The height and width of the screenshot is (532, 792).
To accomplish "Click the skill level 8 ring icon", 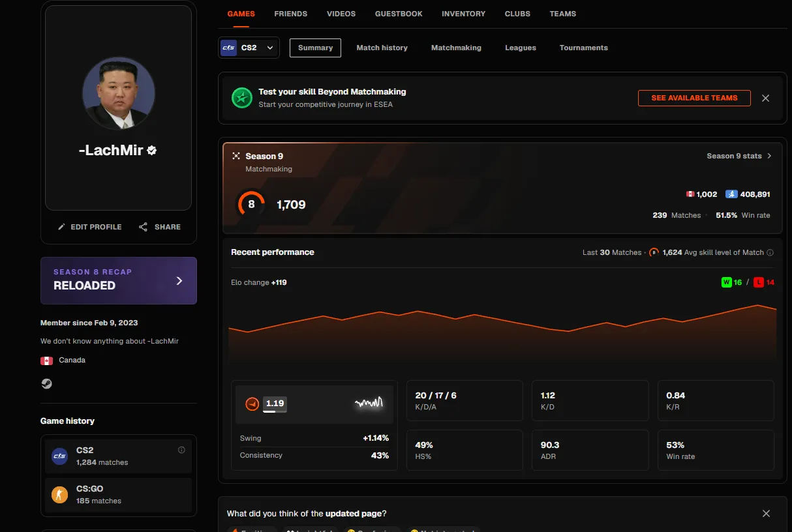I will [x=251, y=204].
